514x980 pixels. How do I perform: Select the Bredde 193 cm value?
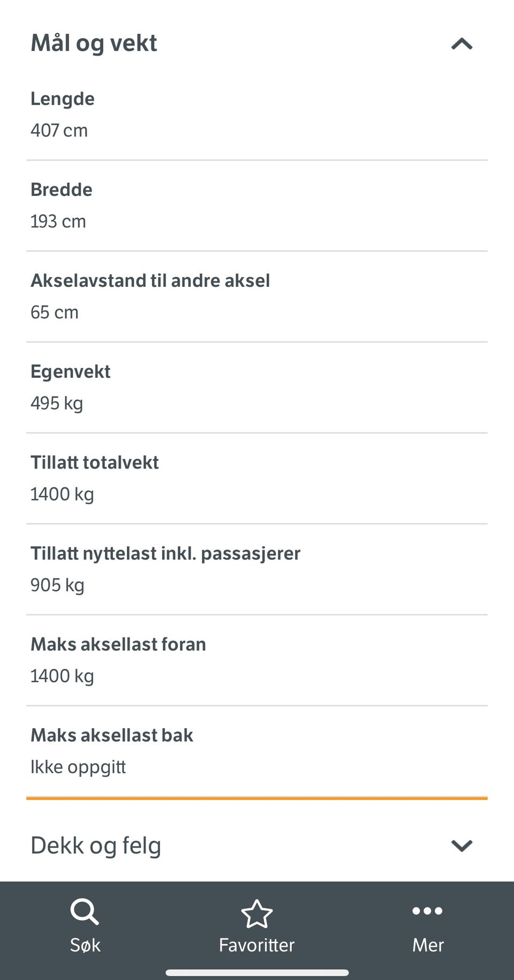pyautogui.click(x=58, y=222)
